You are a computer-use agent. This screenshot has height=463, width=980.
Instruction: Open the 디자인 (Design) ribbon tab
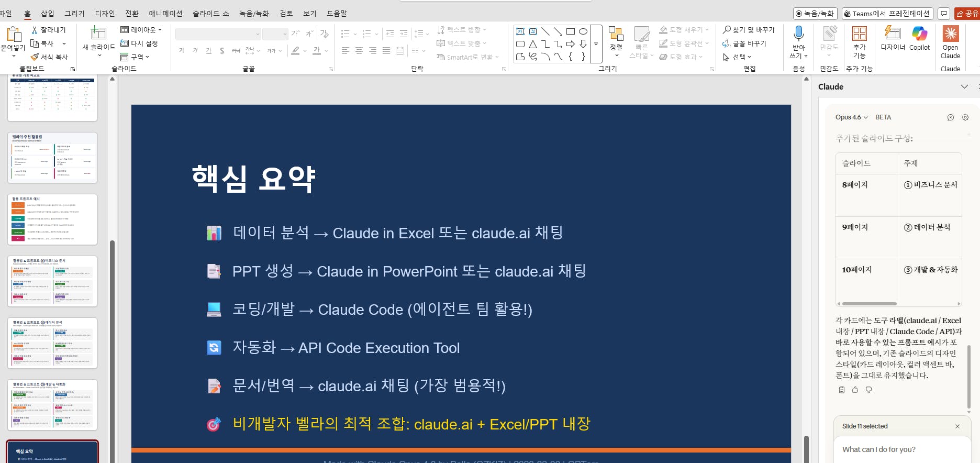(105, 14)
